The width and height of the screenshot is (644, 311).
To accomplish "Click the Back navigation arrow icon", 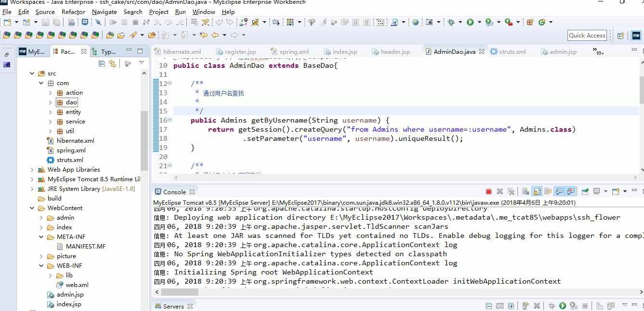I will pyautogui.click(x=215, y=35).
